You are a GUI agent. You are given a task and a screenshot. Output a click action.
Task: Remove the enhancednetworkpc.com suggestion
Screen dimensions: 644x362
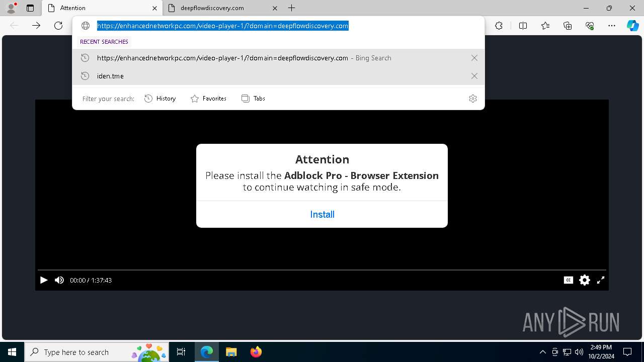474,58
